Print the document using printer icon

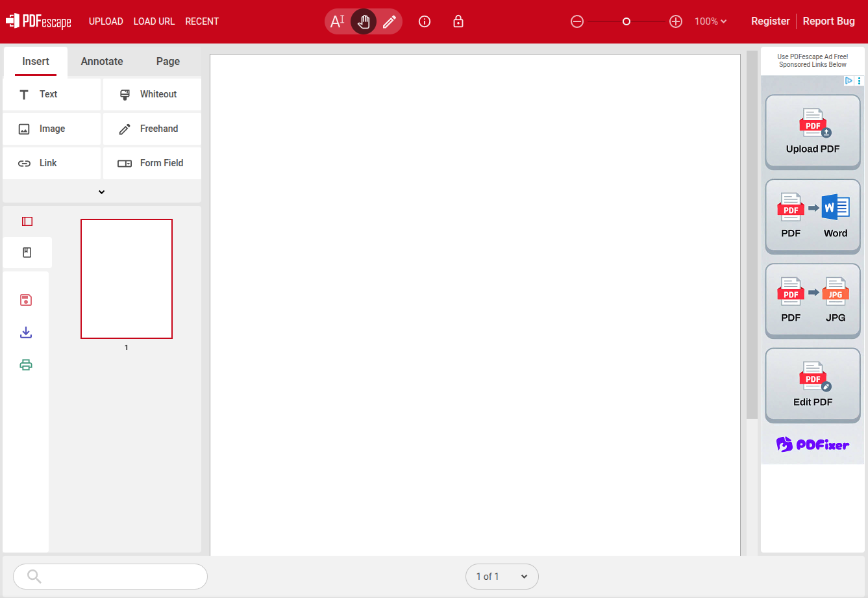tap(26, 365)
